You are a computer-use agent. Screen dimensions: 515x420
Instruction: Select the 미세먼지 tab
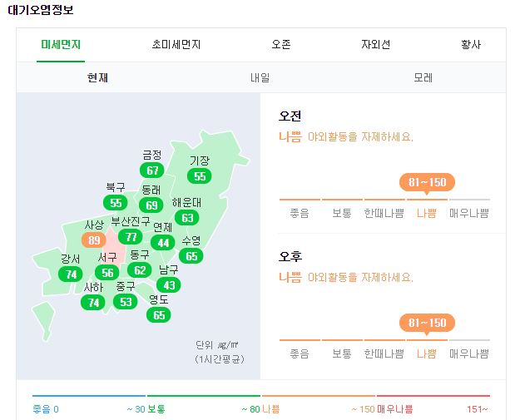pos(61,44)
